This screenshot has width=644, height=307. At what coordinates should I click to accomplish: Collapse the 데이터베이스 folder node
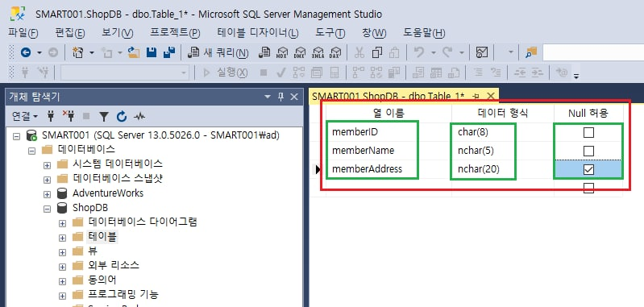[x=31, y=151]
